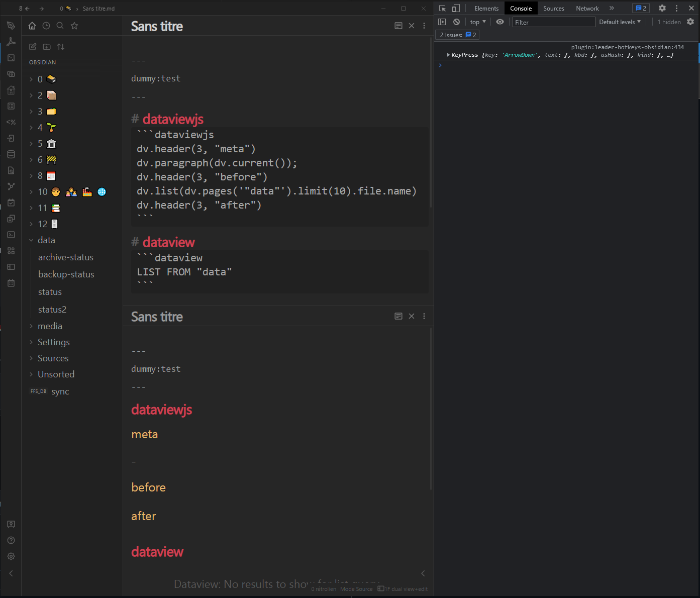The width and height of the screenshot is (700, 598).
Task: Open the Templater <% ribbon icon
Action: pos(11,122)
